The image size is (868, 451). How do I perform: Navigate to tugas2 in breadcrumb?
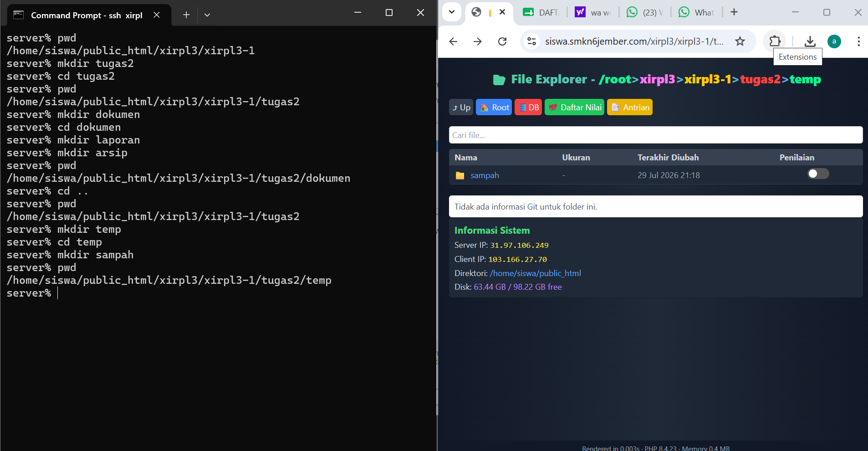click(760, 79)
